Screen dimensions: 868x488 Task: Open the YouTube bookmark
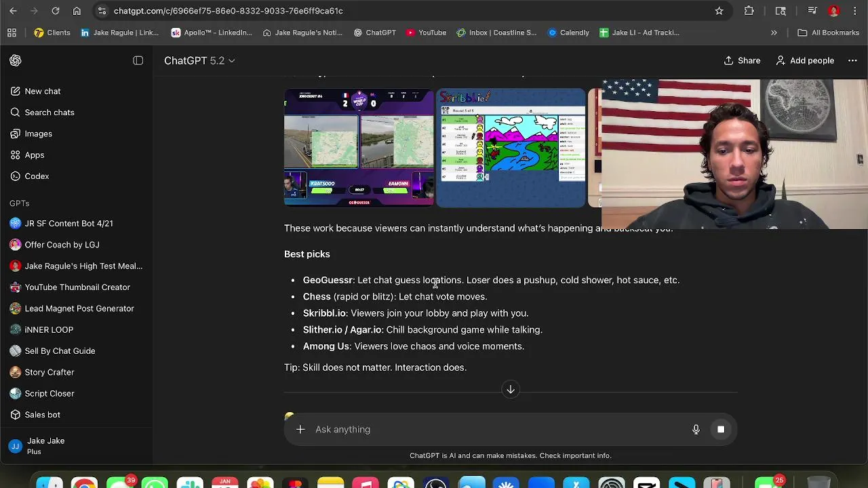(x=426, y=33)
